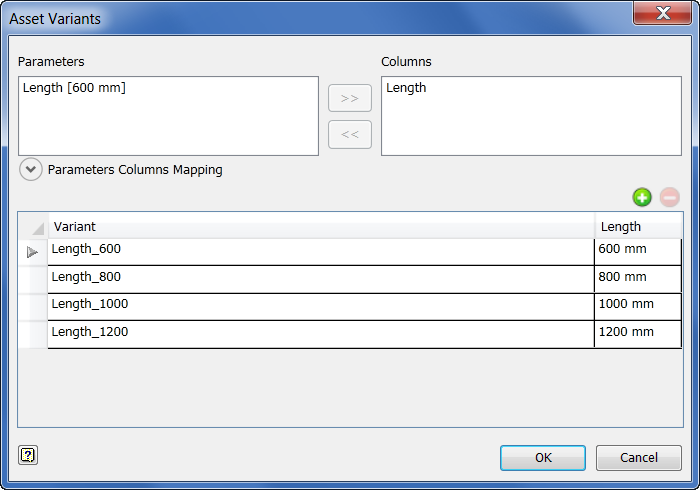Collapse Parameters Columns Mapping section
The width and height of the screenshot is (700, 490).
[x=31, y=169]
